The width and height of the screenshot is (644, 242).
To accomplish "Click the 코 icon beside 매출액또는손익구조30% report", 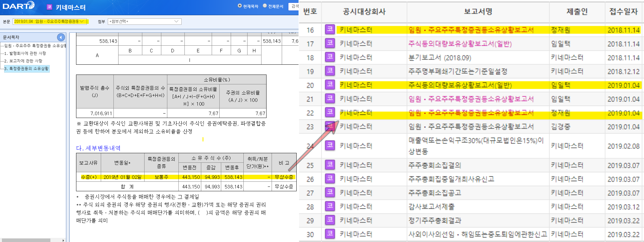I will point(330,146).
